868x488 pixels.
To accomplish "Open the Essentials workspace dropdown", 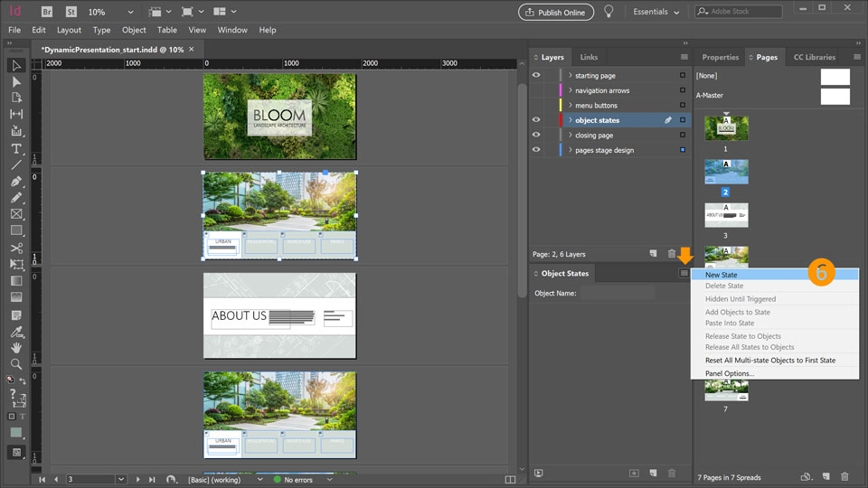I will pos(656,12).
